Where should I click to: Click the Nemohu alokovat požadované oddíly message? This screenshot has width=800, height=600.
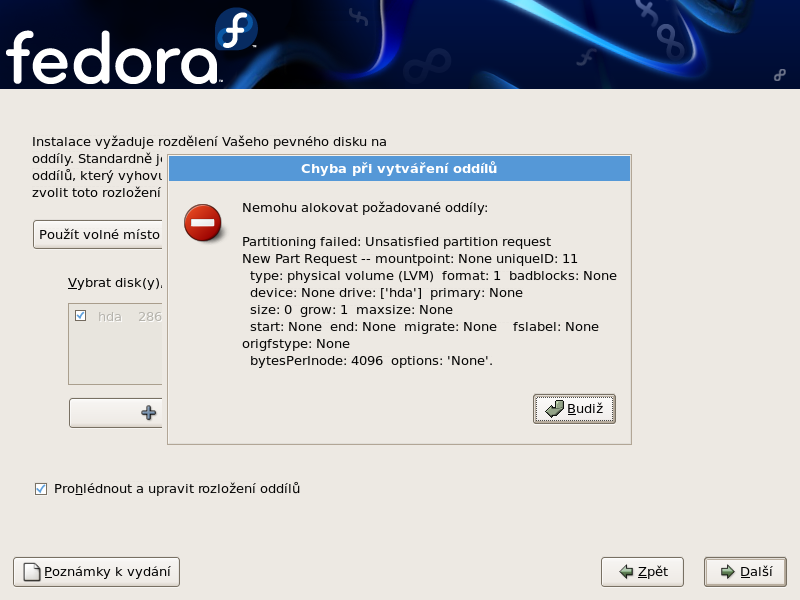[x=365, y=208]
